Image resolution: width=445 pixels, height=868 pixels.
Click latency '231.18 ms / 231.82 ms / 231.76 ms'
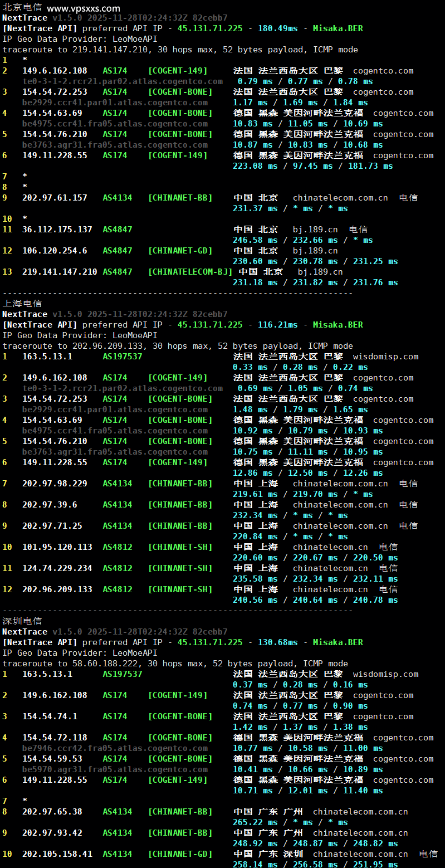click(315, 282)
